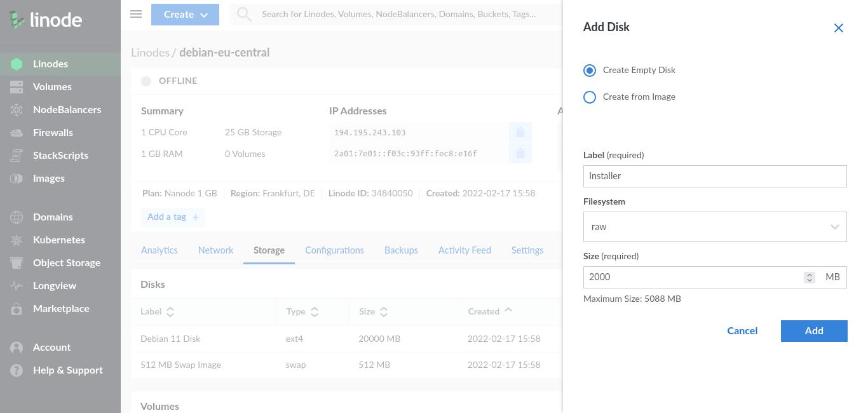The height and width of the screenshot is (413, 868).
Task: Open the hamburger navigation menu icon
Action: click(x=136, y=13)
